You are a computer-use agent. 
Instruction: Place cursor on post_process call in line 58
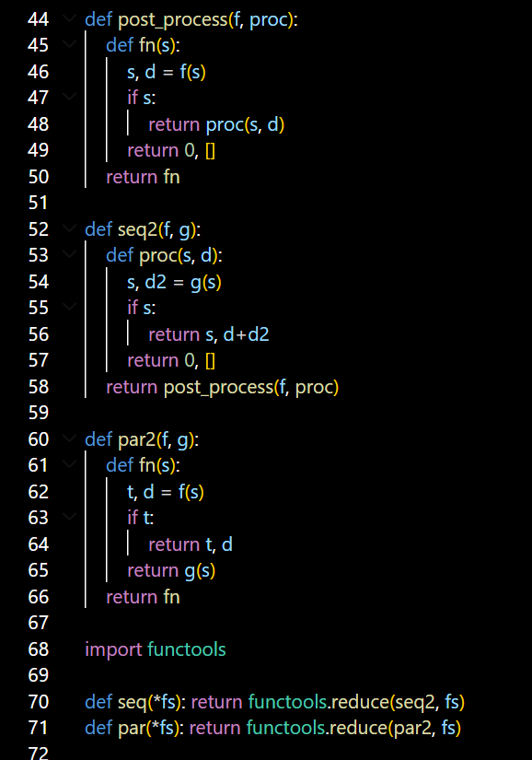coord(218,387)
